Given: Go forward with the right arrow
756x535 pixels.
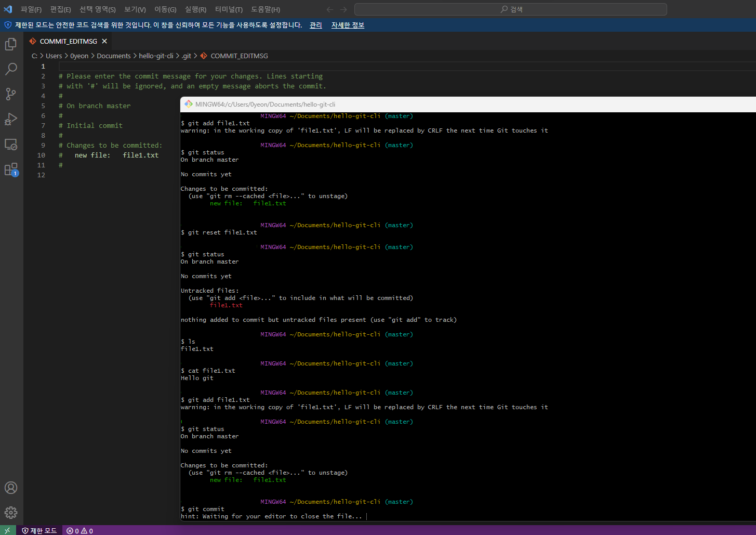Looking at the screenshot, I should [343, 9].
